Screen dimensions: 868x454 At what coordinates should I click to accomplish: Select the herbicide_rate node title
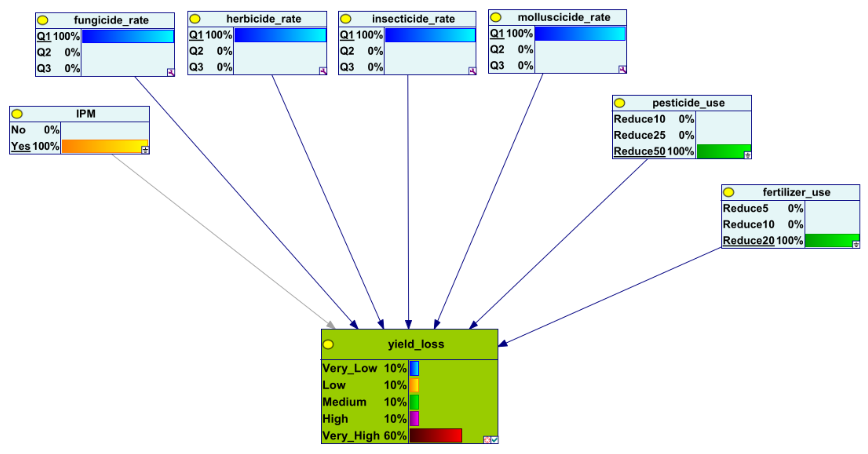(x=263, y=19)
